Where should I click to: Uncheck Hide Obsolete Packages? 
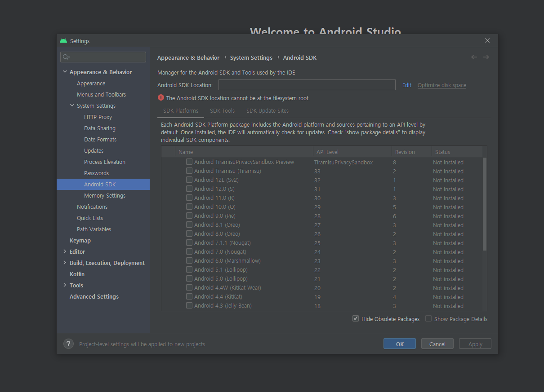click(x=356, y=319)
